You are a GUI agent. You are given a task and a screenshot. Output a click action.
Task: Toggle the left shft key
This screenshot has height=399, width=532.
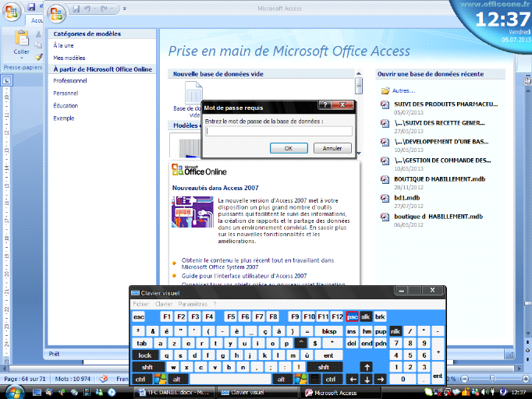[x=147, y=367]
